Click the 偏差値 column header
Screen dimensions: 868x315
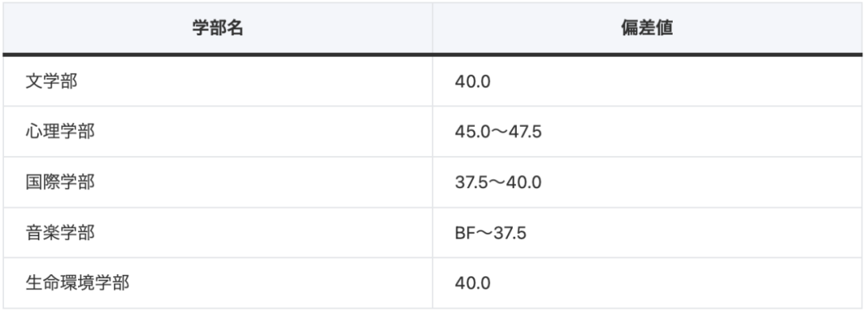pos(647,28)
